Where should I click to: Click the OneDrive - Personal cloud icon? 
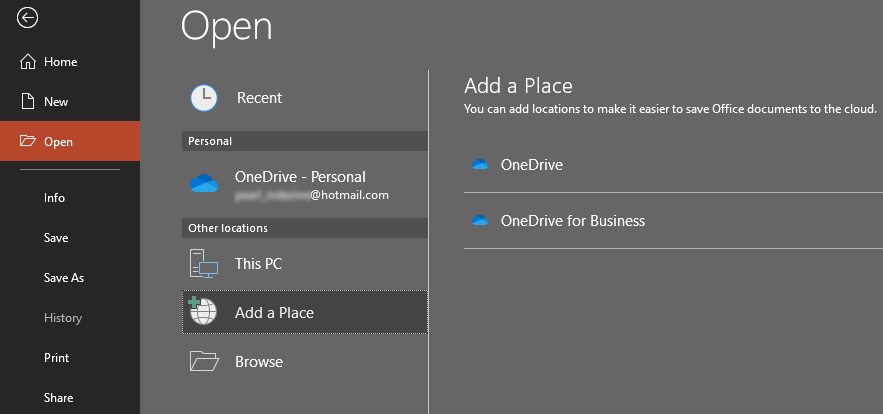tap(204, 184)
